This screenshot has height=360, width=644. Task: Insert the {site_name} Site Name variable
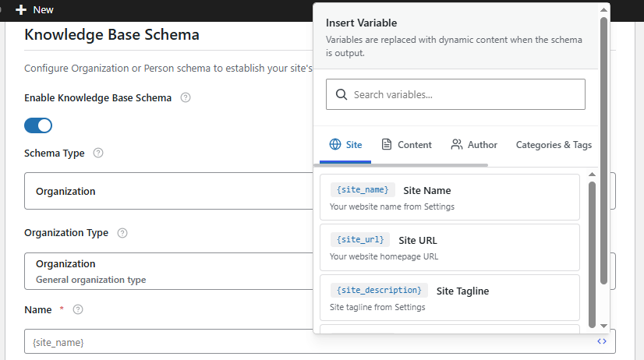tap(449, 197)
